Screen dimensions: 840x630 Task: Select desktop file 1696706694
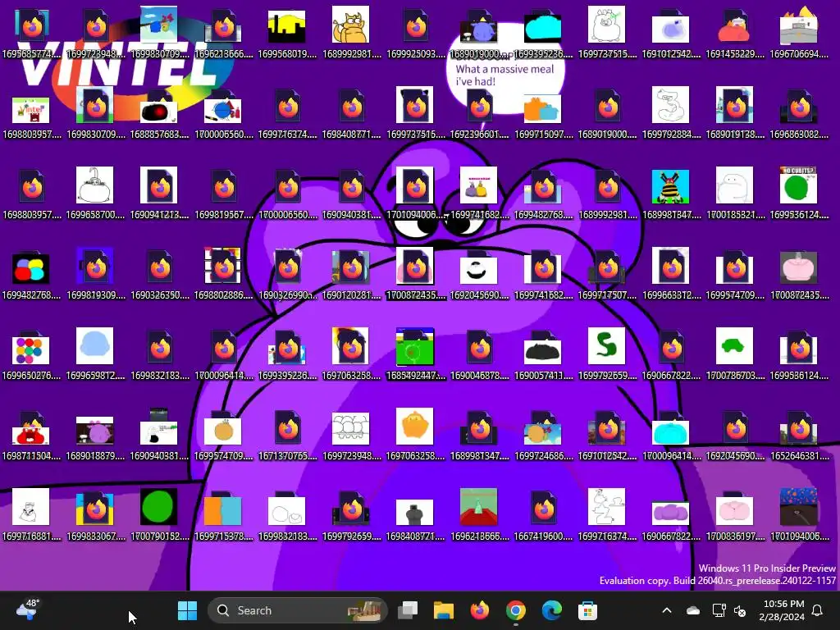coord(799,32)
